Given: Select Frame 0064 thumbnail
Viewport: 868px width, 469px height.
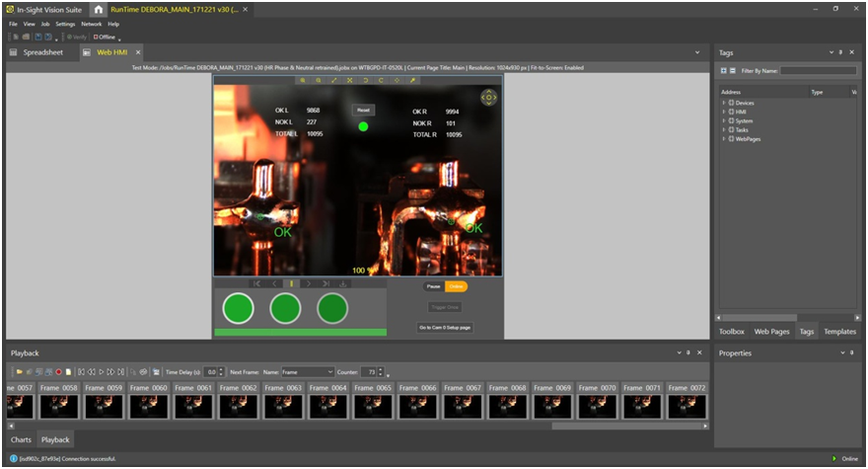Looking at the screenshot, I should pos(328,400).
